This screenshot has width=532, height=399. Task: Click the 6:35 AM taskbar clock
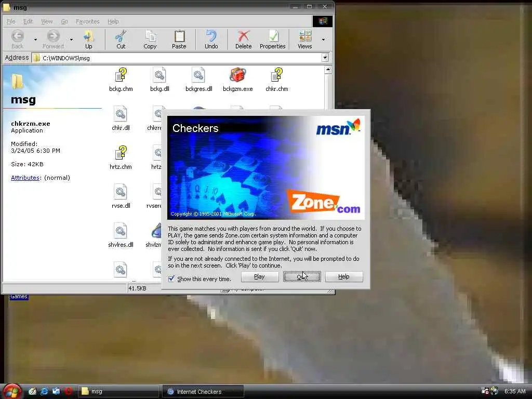click(x=515, y=391)
